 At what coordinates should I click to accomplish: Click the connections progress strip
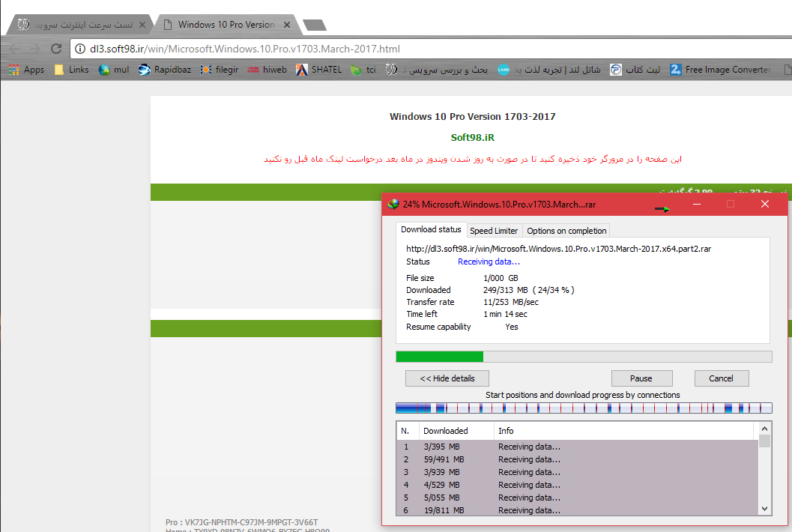click(584, 408)
